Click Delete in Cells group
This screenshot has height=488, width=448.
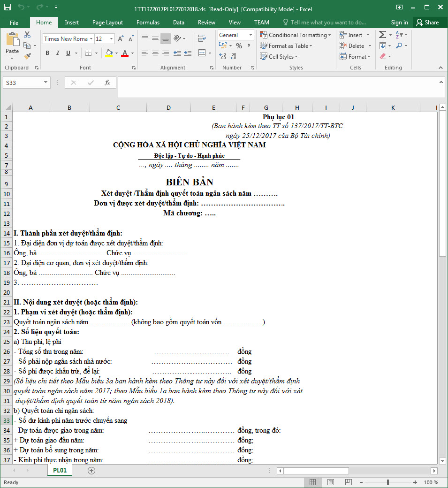[x=356, y=46]
